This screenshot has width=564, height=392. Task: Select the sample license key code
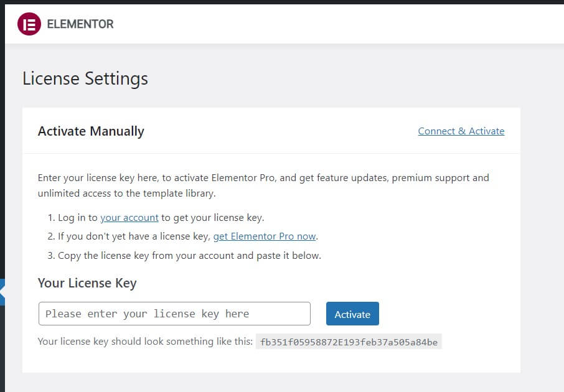click(x=349, y=342)
